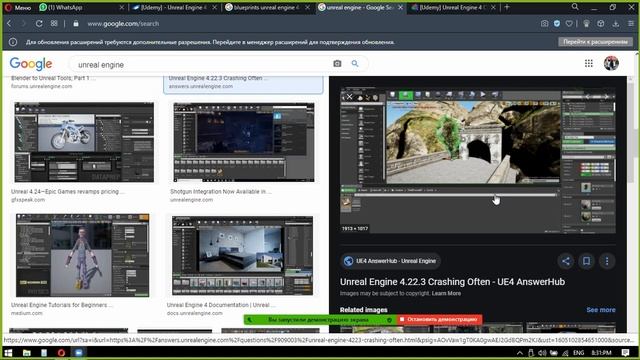Viewport: 640px width, 360px height.
Task: Open the ad blocker shield icon
Action: point(557,24)
